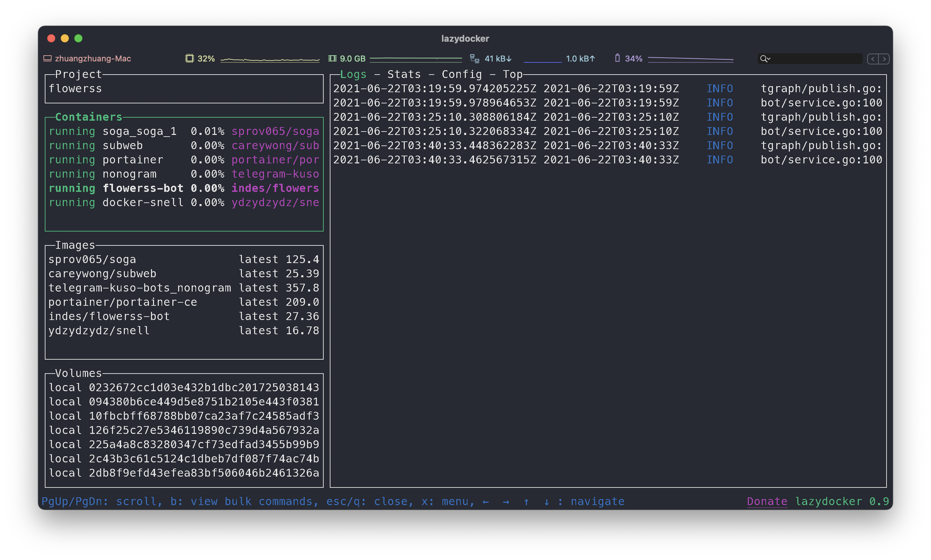Image resolution: width=931 pixels, height=560 pixels.
Task: Click the 'PgUp/PgDn: scroll' hint
Action: 99,501
